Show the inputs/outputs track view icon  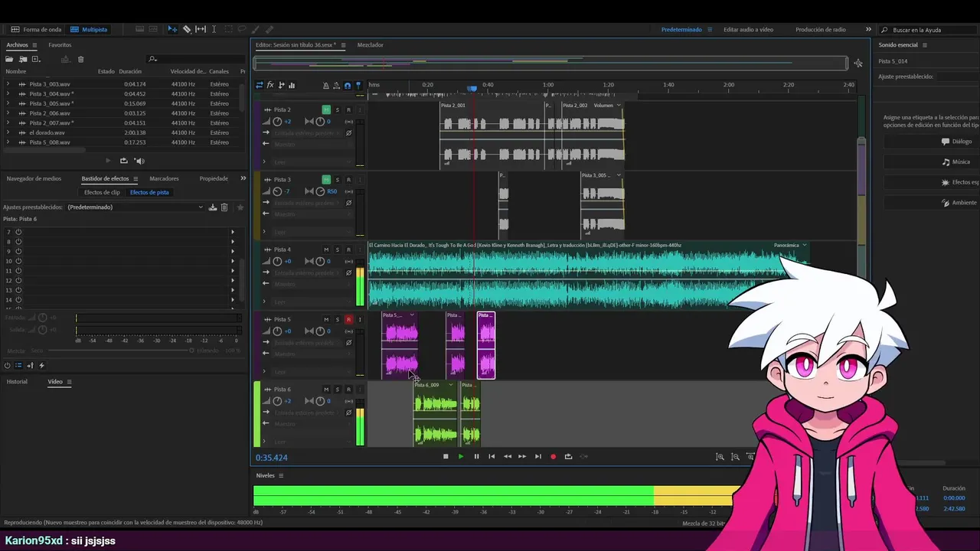(260, 85)
